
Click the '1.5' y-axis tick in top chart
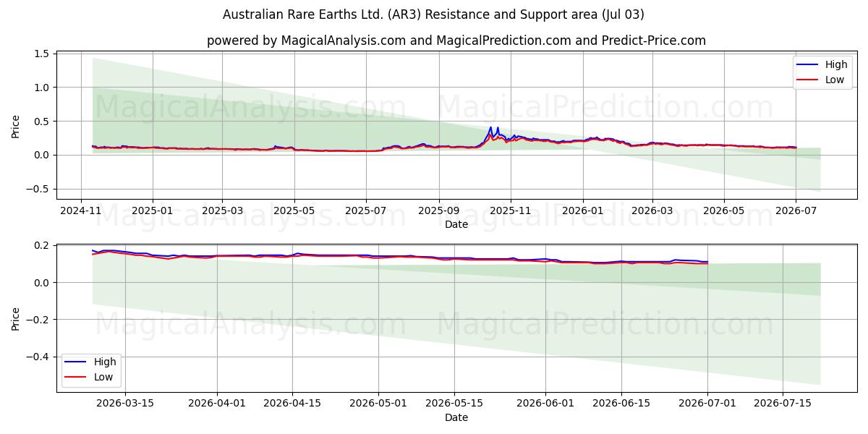tap(41, 54)
